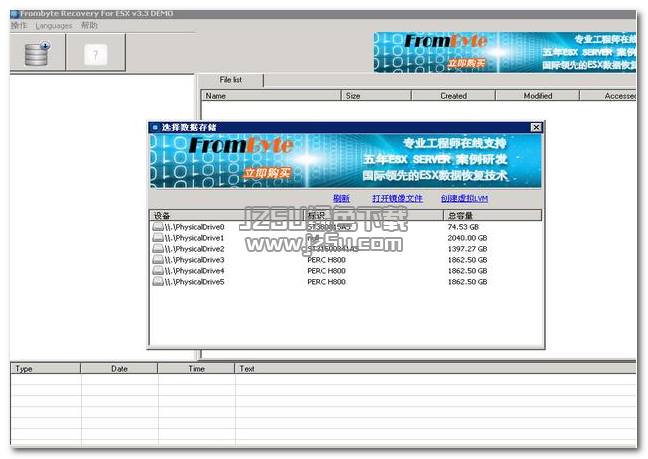Click the log Type column header

coord(45,369)
